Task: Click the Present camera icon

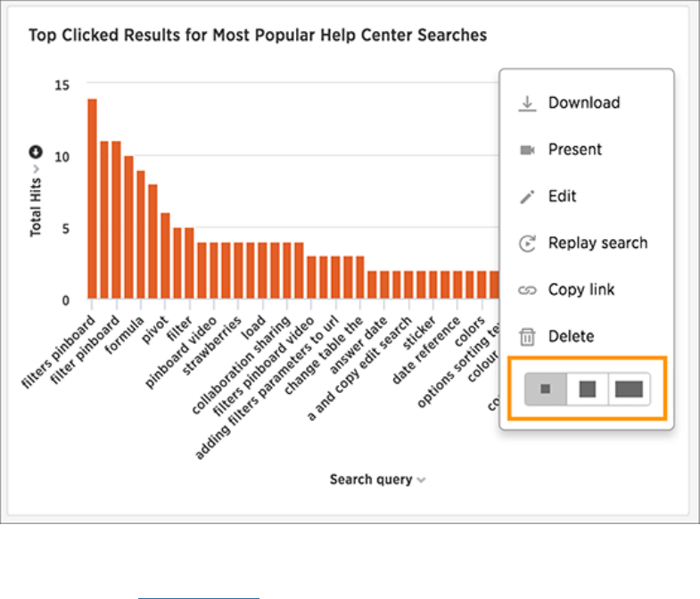Action: 527,150
